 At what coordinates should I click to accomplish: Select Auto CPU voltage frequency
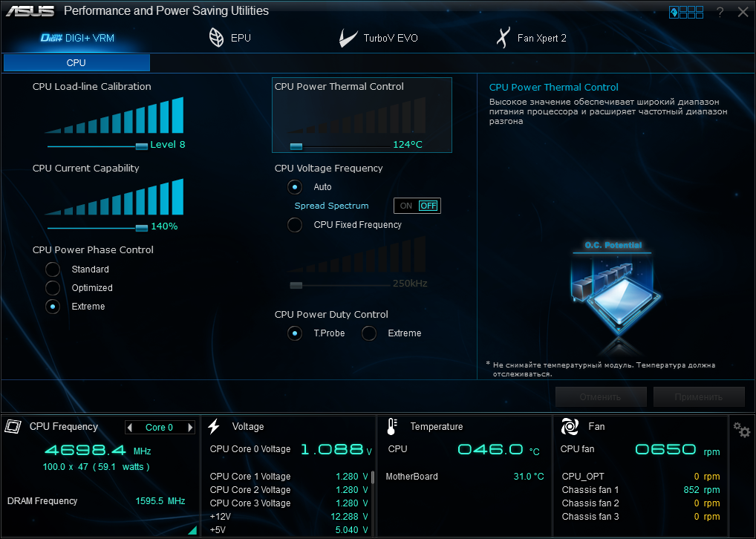coord(295,186)
